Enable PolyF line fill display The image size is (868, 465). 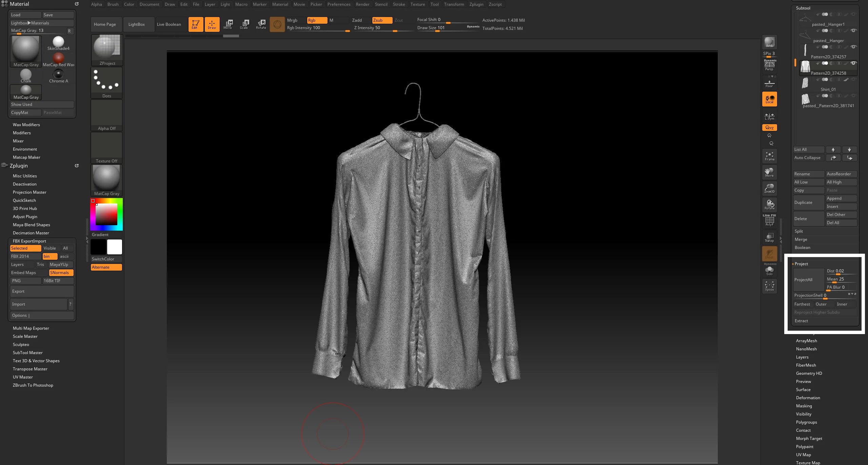pyautogui.click(x=769, y=221)
